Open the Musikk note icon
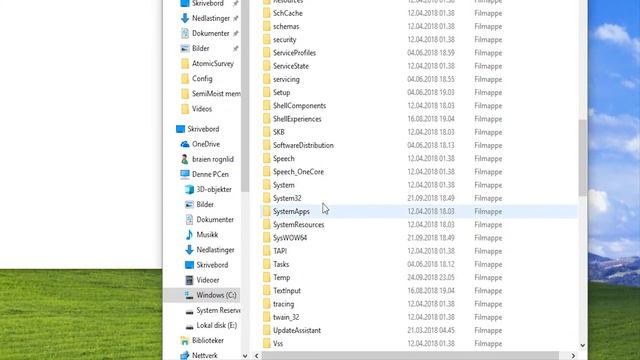640x360 pixels. click(x=189, y=235)
